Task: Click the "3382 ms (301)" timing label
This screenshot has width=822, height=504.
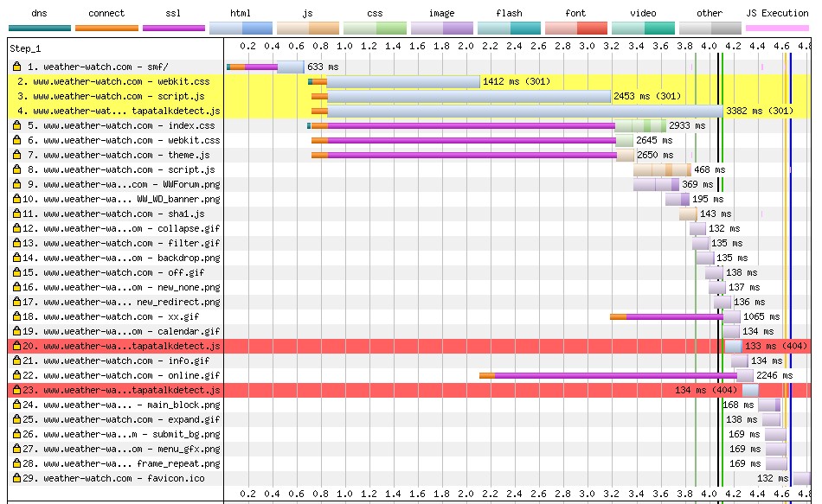Action: tap(760, 111)
